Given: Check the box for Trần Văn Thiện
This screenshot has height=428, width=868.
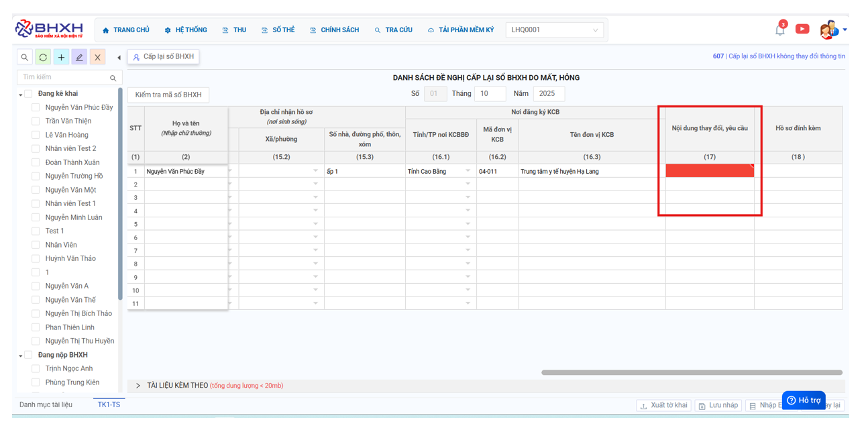Looking at the screenshot, I should pyautogui.click(x=36, y=121).
